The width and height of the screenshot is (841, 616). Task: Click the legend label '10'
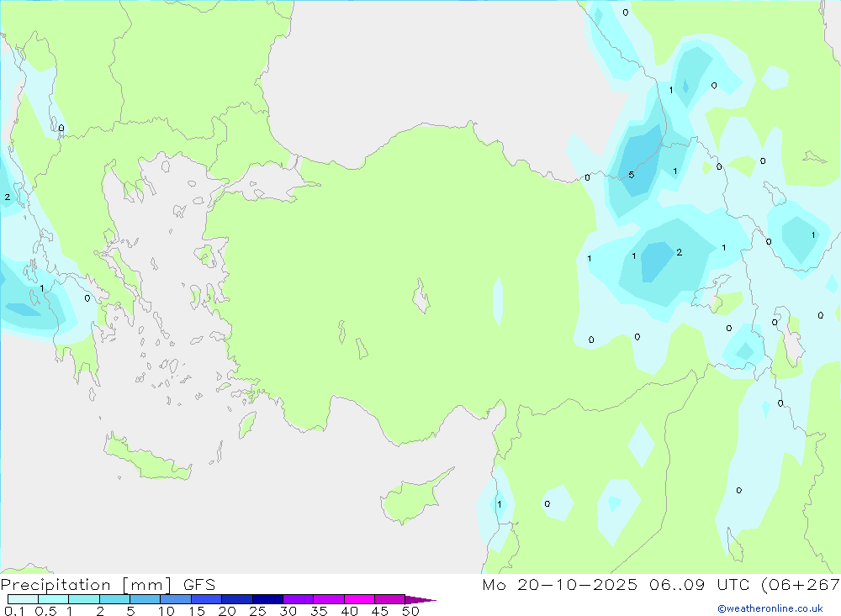tap(167, 611)
